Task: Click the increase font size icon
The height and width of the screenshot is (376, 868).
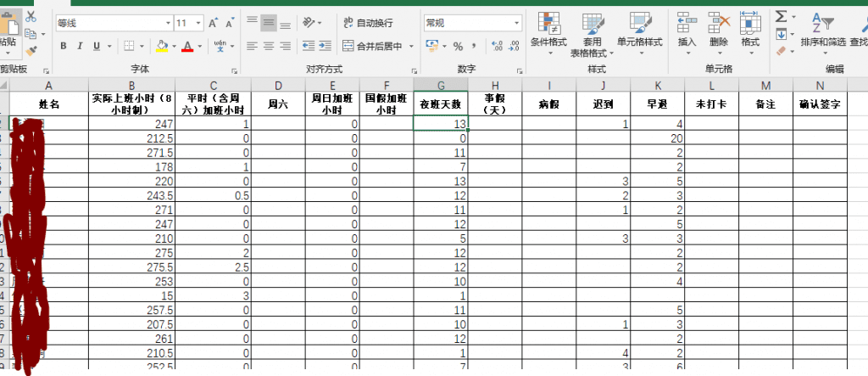Action: (214, 23)
